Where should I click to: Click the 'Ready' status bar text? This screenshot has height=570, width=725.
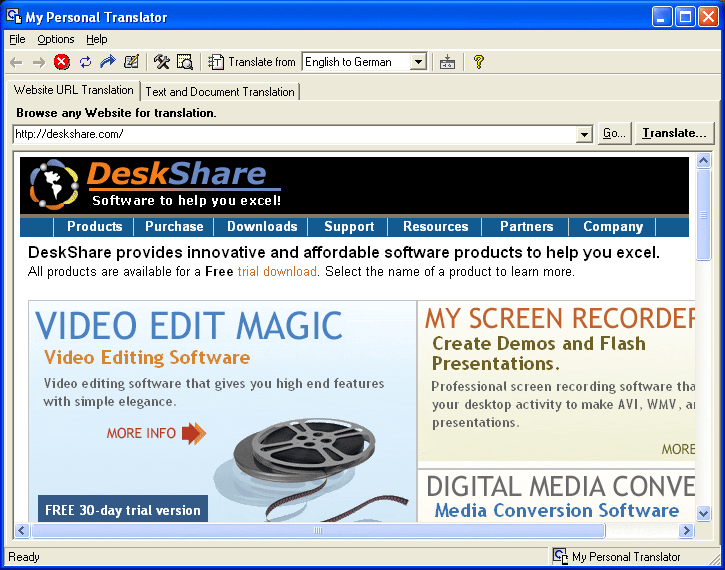(24, 557)
